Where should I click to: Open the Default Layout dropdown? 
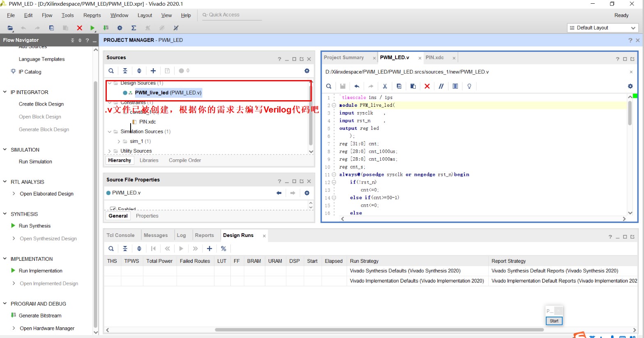602,28
